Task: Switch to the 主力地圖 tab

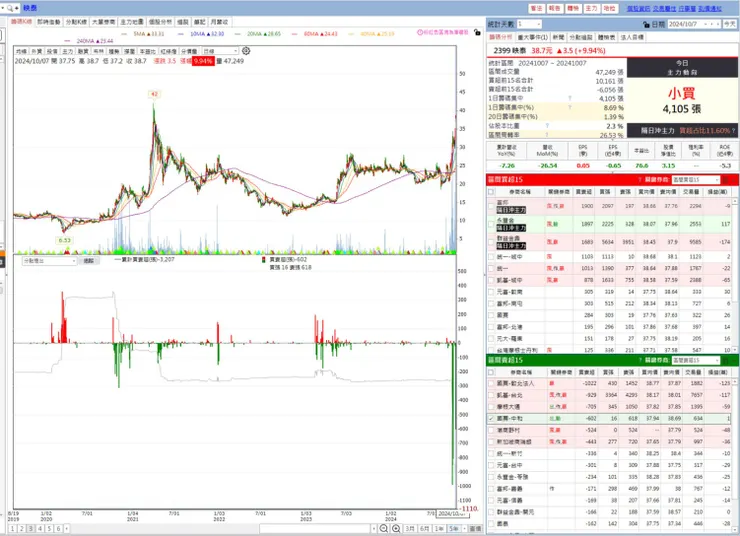Action: tap(132, 22)
